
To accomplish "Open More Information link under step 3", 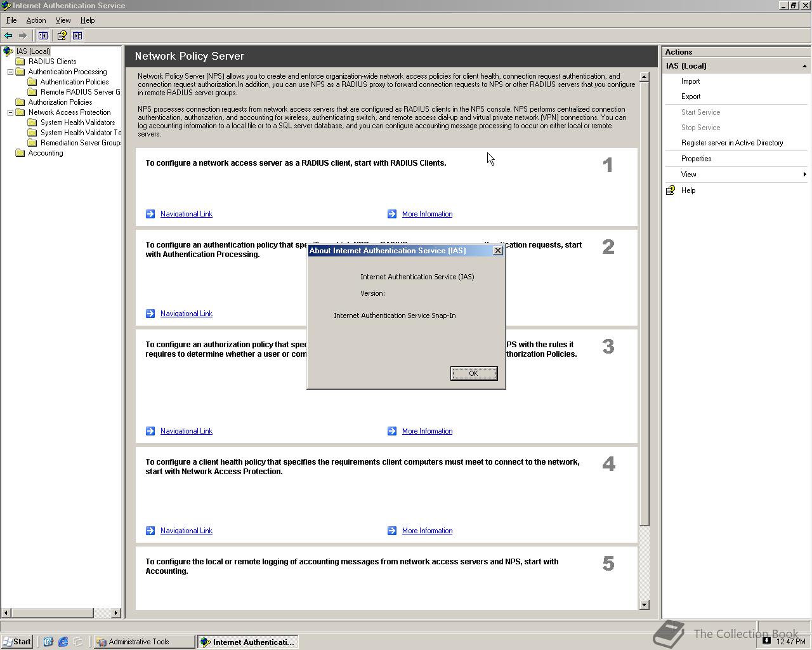I will tap(427, 431).
